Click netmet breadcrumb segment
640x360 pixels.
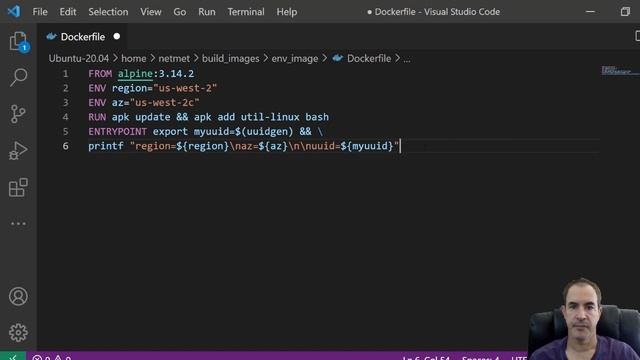(x=174, y=58)
